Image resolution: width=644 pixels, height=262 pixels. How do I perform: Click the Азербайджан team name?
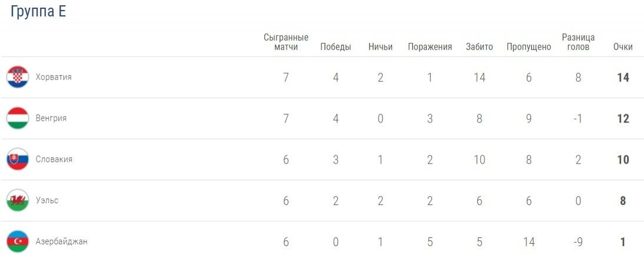click(x=62, y=241)
